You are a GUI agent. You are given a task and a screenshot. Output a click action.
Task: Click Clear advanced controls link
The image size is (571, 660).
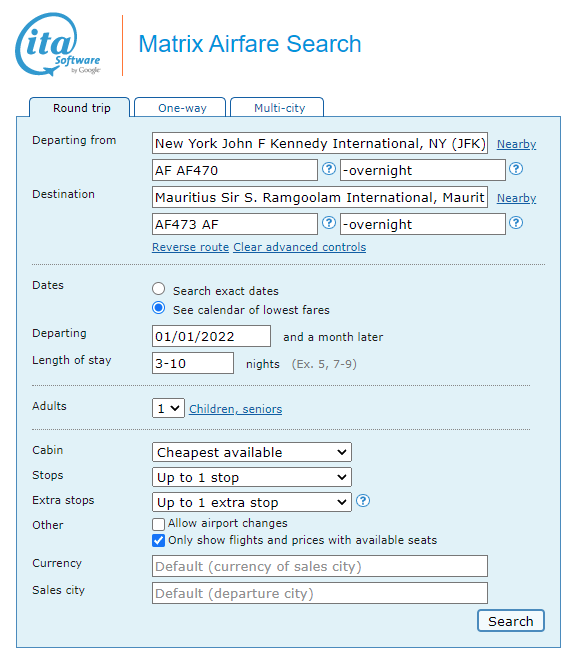(x=300, y=247)
